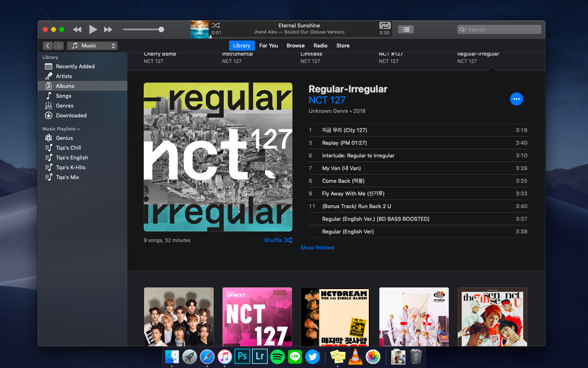Open the Browse tab
This screenshot has width=588, height=368.
click(x=296, y=46)
